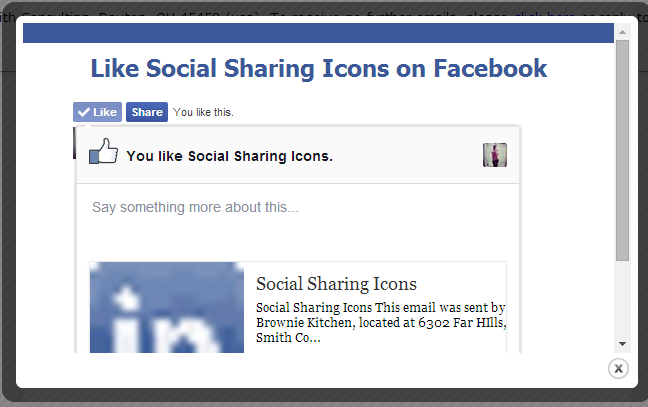Click the scrollbar down arrow
Image resolution: width=648 pixels, height=407 pixels.
tap(622, 343)
